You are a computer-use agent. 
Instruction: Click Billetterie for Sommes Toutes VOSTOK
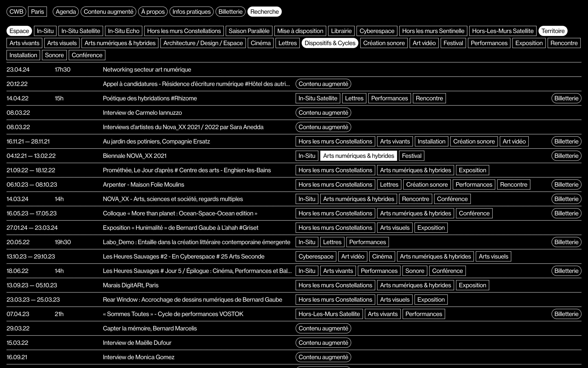point(566,314)
